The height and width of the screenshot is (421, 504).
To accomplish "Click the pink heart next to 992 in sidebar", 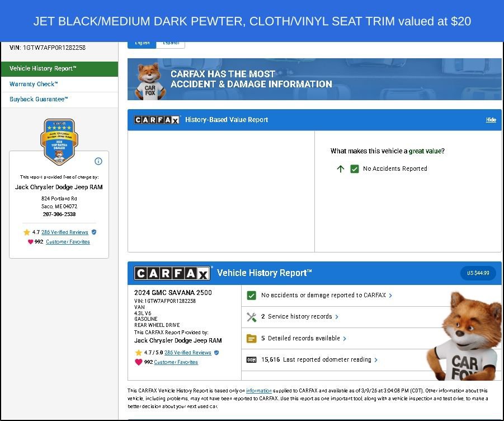I will click(30, 242).
